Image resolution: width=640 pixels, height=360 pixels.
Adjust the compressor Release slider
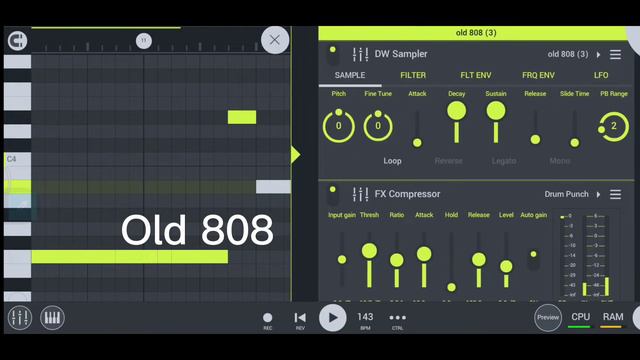click(479, 260)
